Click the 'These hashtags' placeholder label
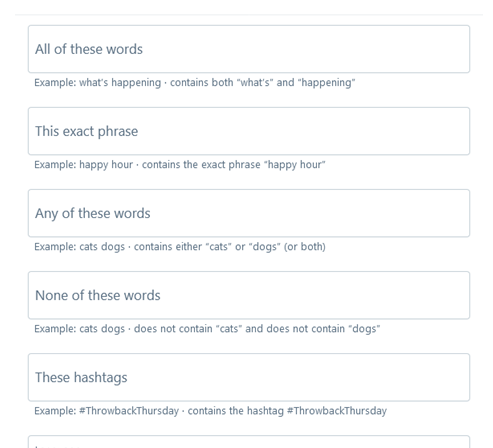Viewport: 493px width, 448px height. tap(81, 378)
